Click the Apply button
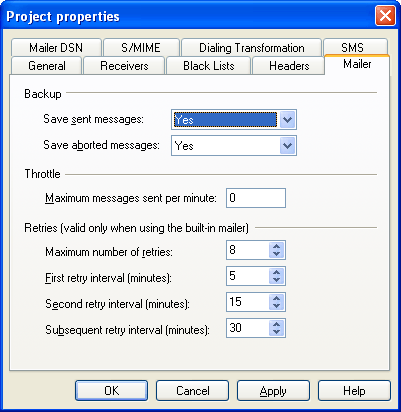Image resolution: width=401 pixels, height=412 pixels. [x=273, y=390]
